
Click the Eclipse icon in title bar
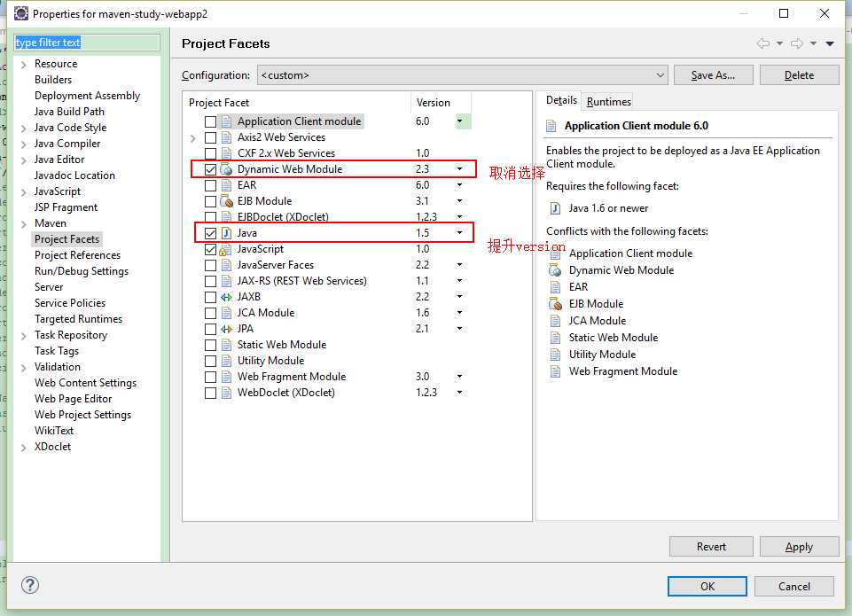click(20, 13)
